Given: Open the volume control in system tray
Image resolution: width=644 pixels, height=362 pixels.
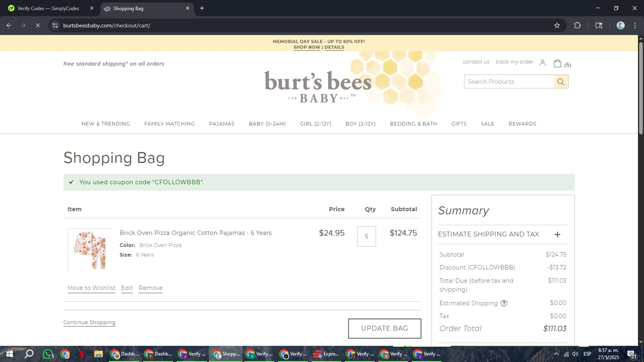Looking at the screenshot, I should [575, 354].
